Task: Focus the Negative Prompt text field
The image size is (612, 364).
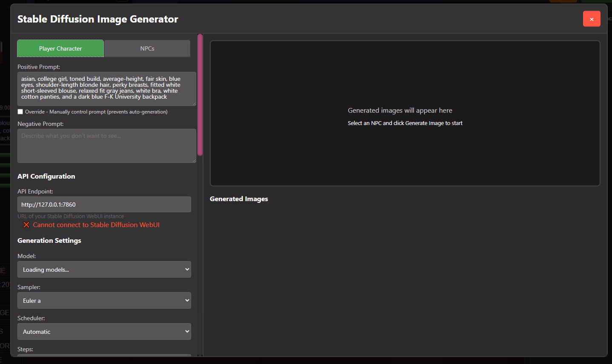Action: point(106,145)
